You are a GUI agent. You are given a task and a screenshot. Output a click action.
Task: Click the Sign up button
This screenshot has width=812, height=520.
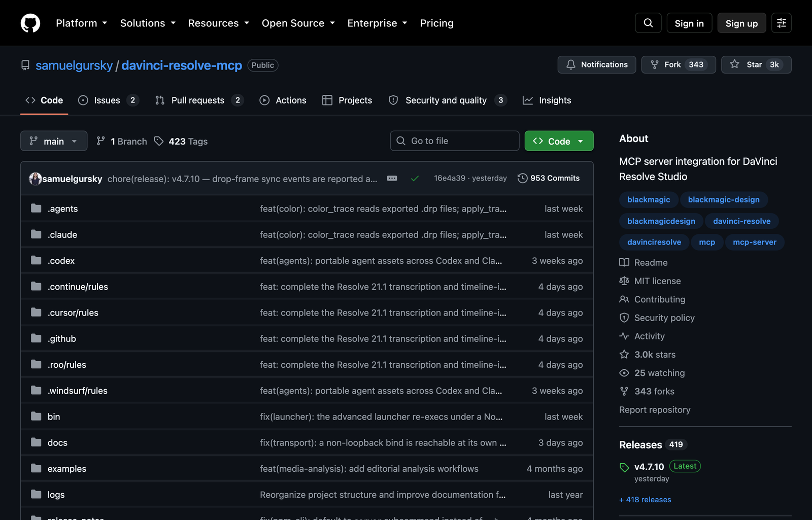coord(741,23)
